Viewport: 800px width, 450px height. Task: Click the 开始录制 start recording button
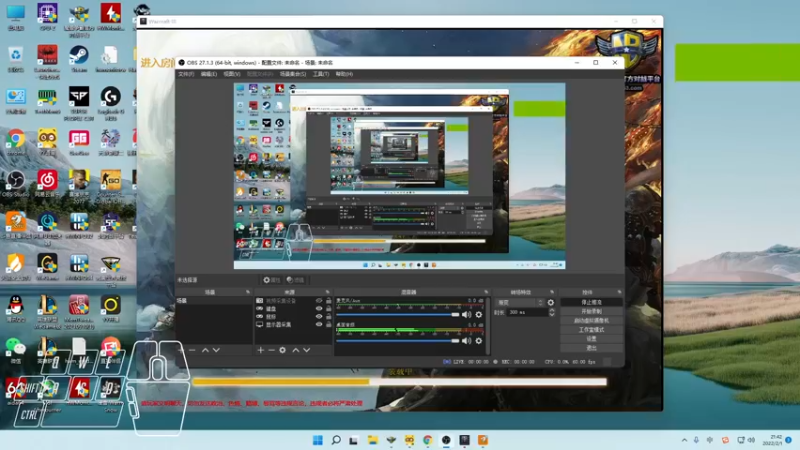pos(590,311)
